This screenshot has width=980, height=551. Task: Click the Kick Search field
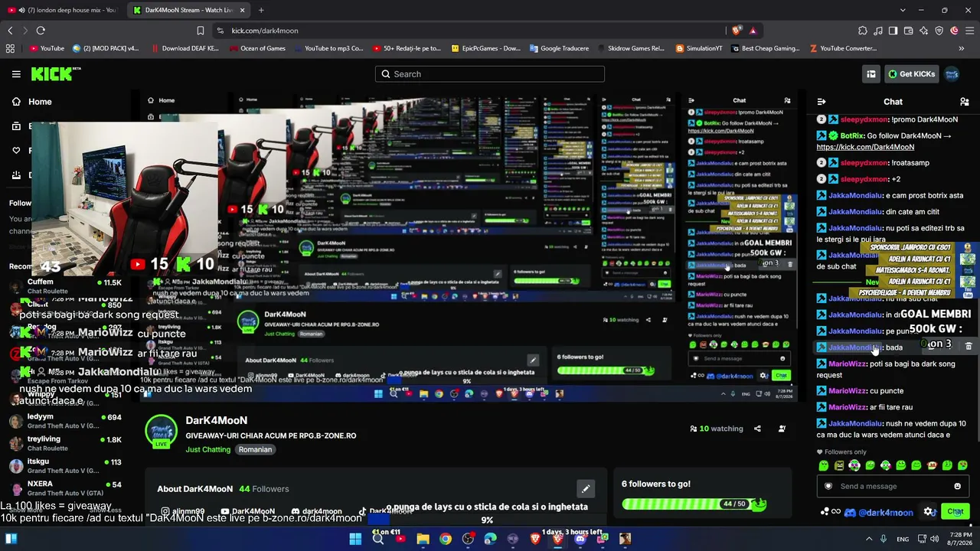(490, 74)
